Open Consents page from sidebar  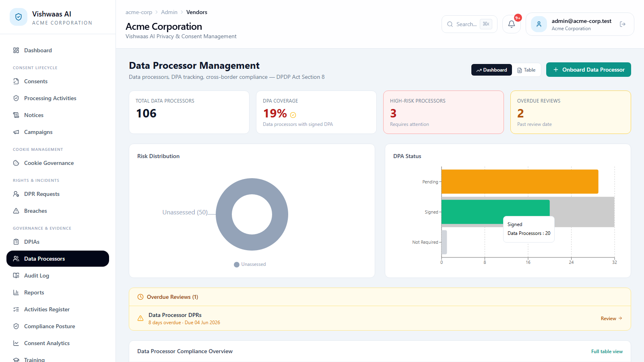coord(58,81)
